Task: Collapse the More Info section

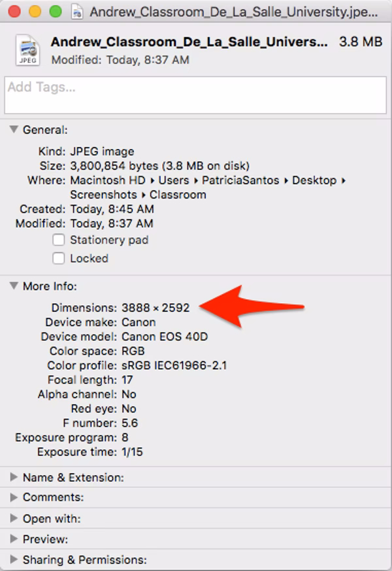Action: pyautogui.click(x=14, y=286)
